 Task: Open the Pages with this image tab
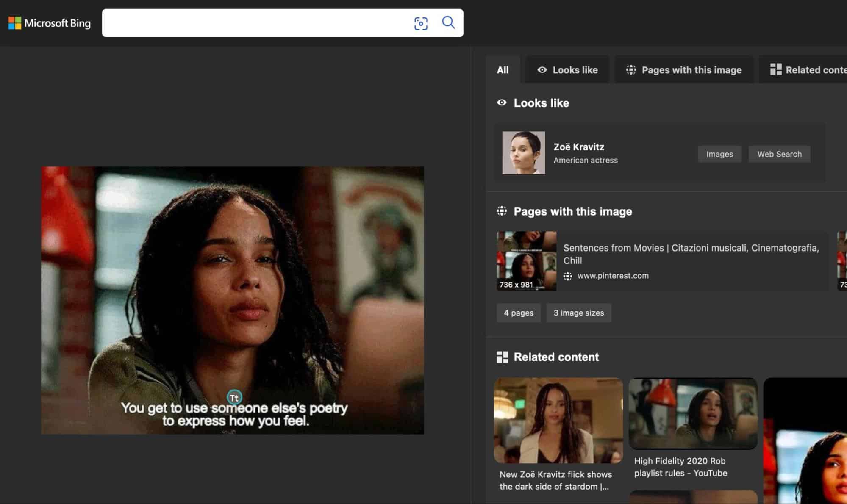pos(684,70)
